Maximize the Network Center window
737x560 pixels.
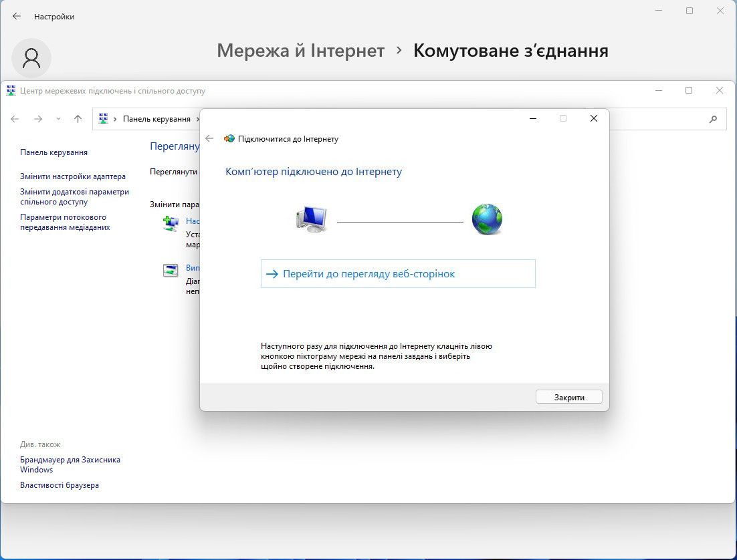point(689,90)
